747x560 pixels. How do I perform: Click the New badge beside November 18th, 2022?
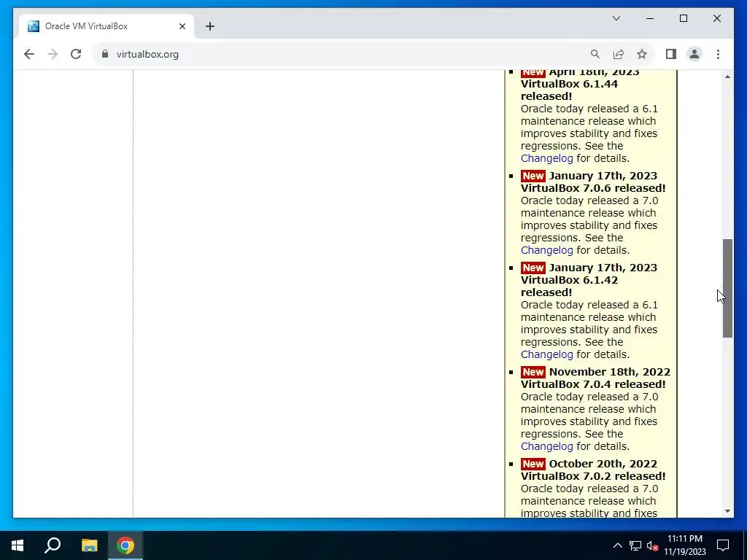click(533, 372)
